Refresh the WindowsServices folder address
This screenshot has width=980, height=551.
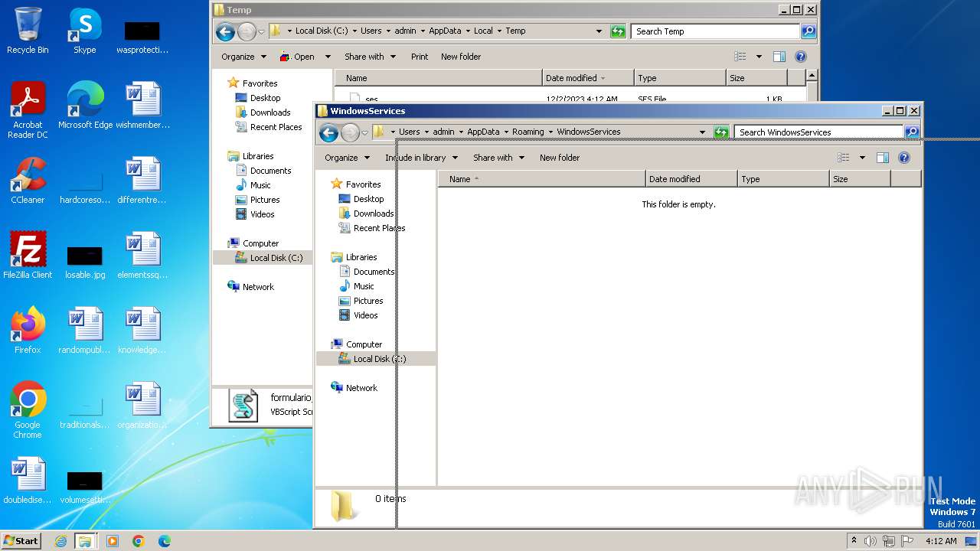[x=721, y=132]
